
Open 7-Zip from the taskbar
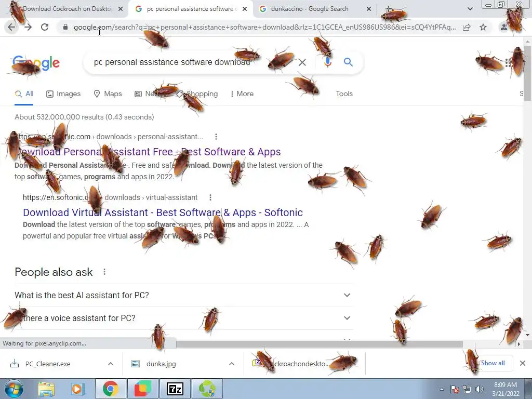[175, 389]
